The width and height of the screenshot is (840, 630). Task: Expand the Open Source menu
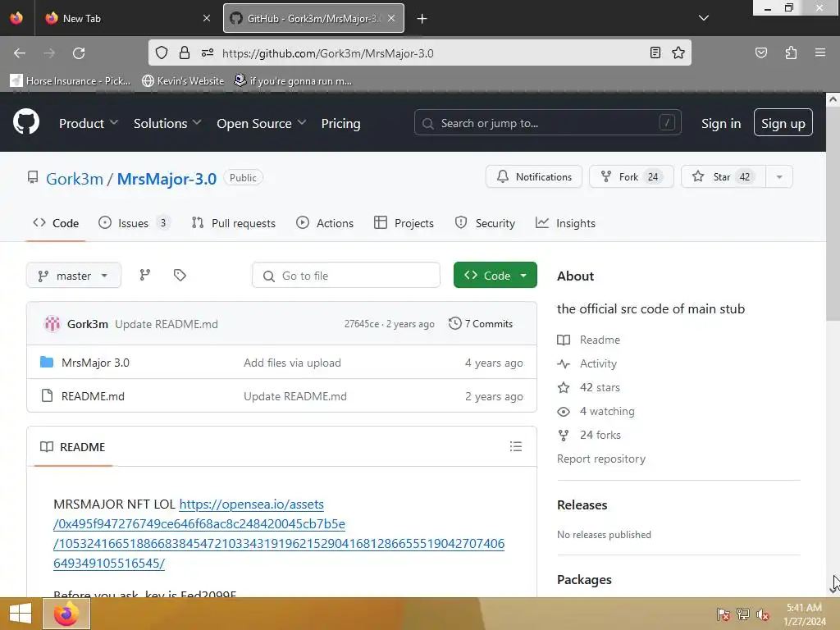point(262,123)
